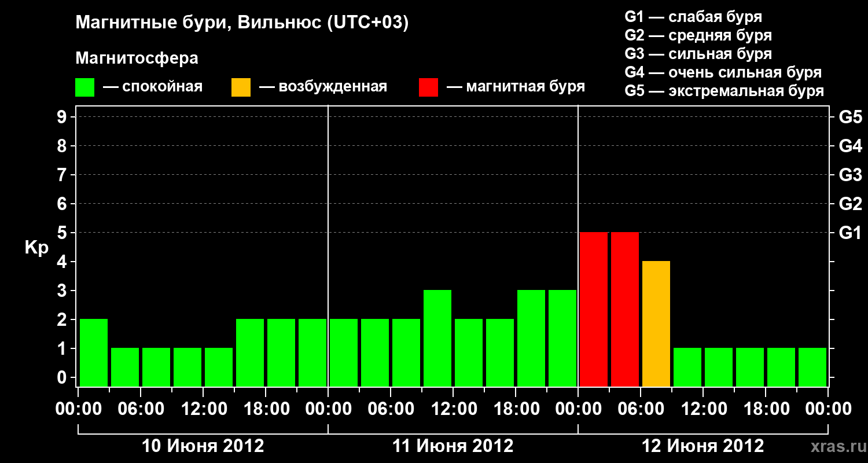Click the 'Kp' axis label
The height and width of the screenshot is (463, 868).
(36, 248)
